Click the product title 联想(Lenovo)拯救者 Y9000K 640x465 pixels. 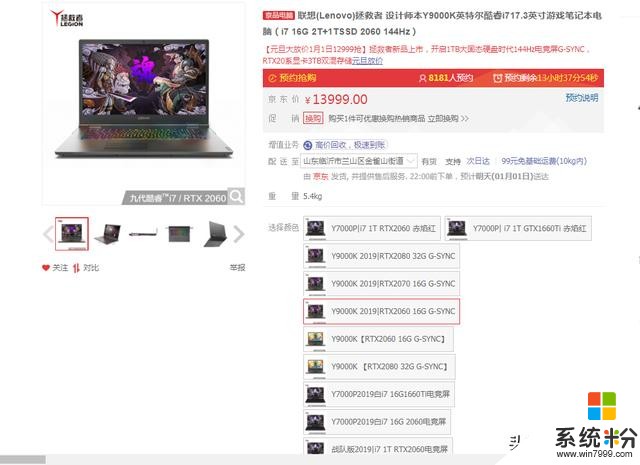click(x=432, y=23)
